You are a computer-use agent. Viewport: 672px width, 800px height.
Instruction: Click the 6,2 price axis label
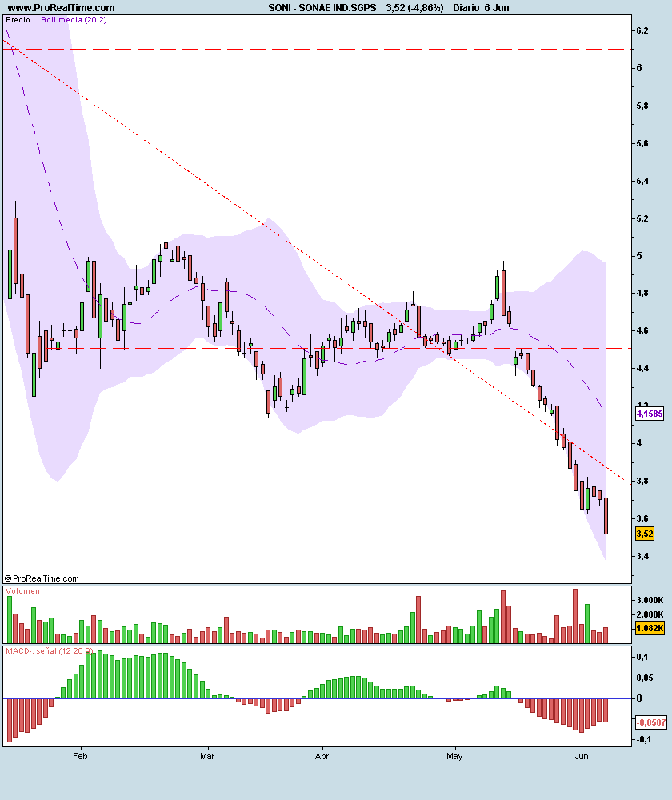point(642,30)
